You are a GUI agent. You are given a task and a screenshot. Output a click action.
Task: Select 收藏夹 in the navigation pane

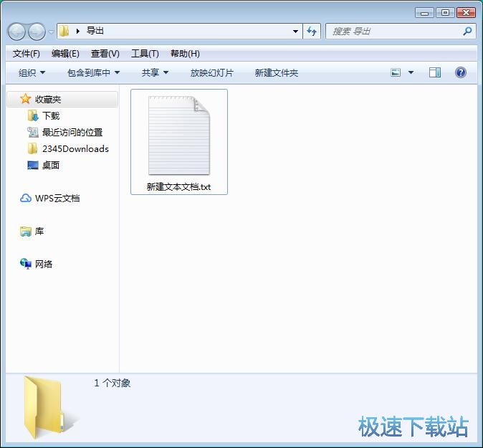(62, 99)
